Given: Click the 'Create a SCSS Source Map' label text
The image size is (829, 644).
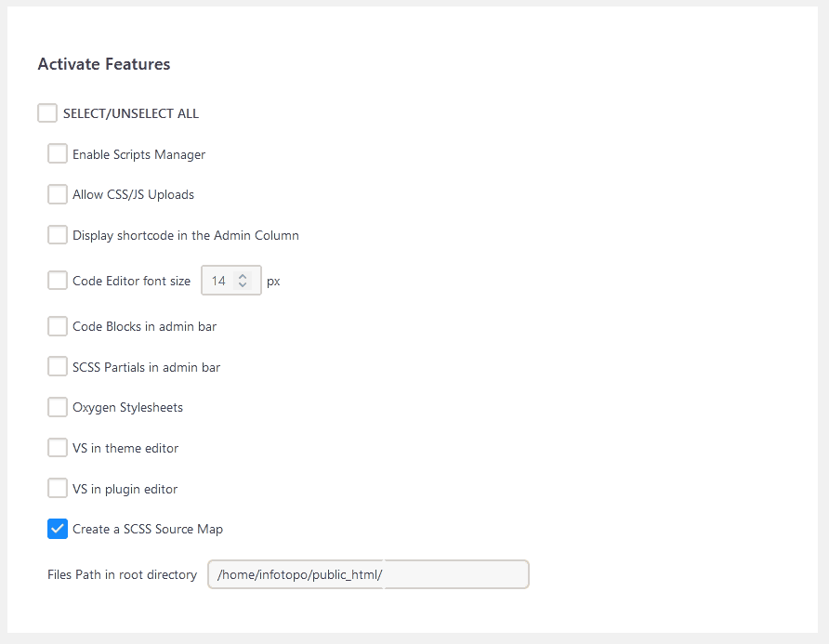Looking at the screenshot, I should click(148, 529).
